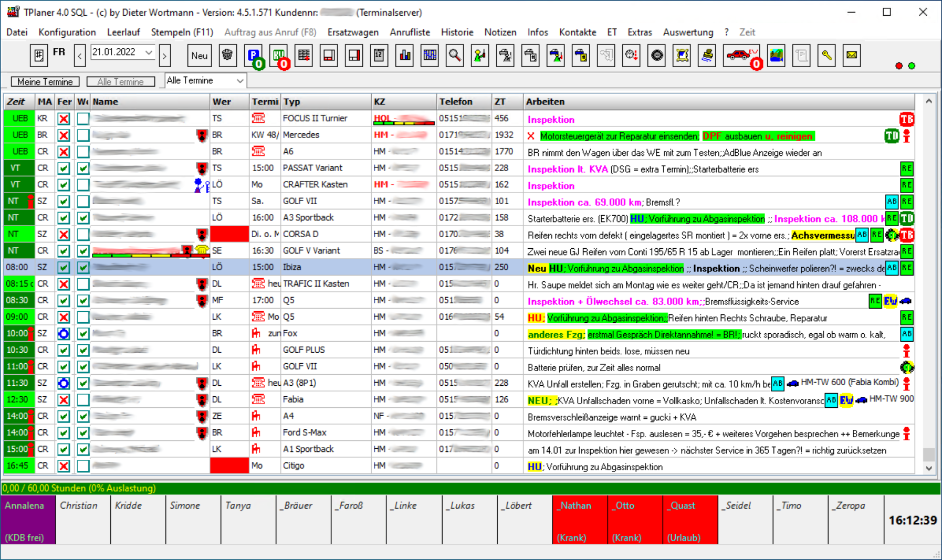Open the Konfiguration menu
This screenshot has width=942, height=560.
[67, 32]
